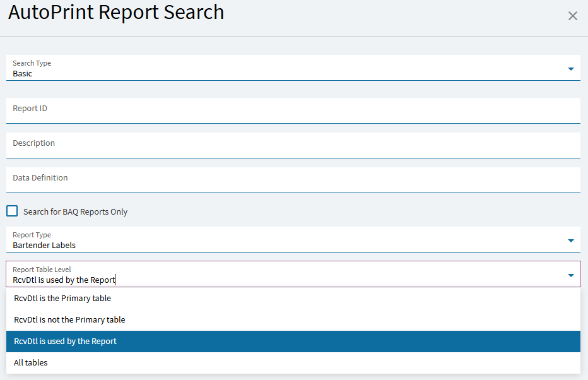Click the 'Search Type' field label
The width and height of the screenshot is (588, 380).
click(x=32, y=63)
